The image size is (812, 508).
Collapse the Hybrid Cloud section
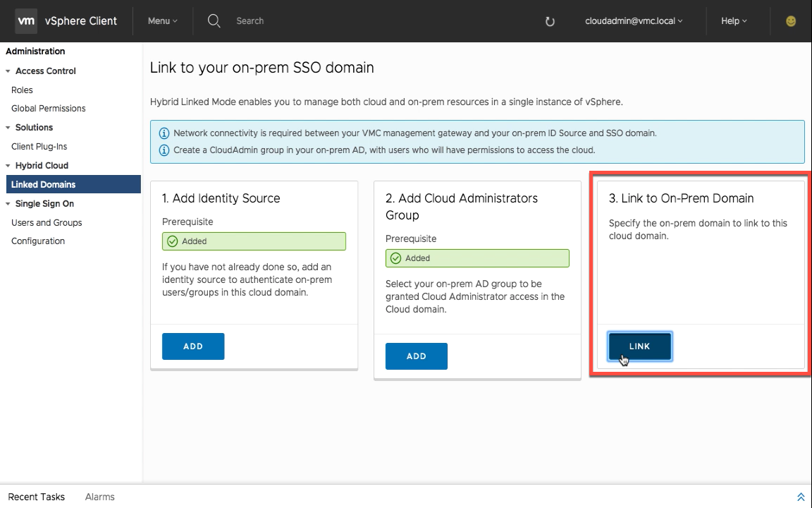point(8,166)
